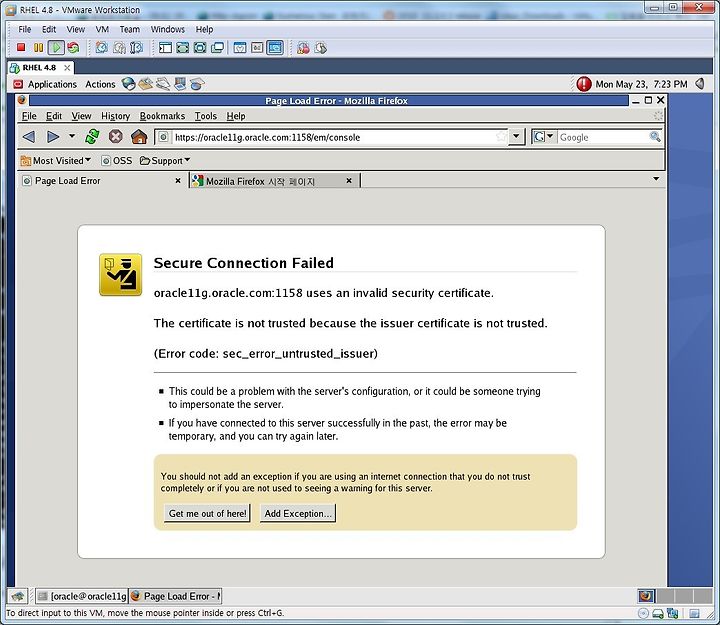The height and width of the screenshot is (625, 720).
Task: Click the red VMware Power Off button
Action: click(x=21, y=47)
